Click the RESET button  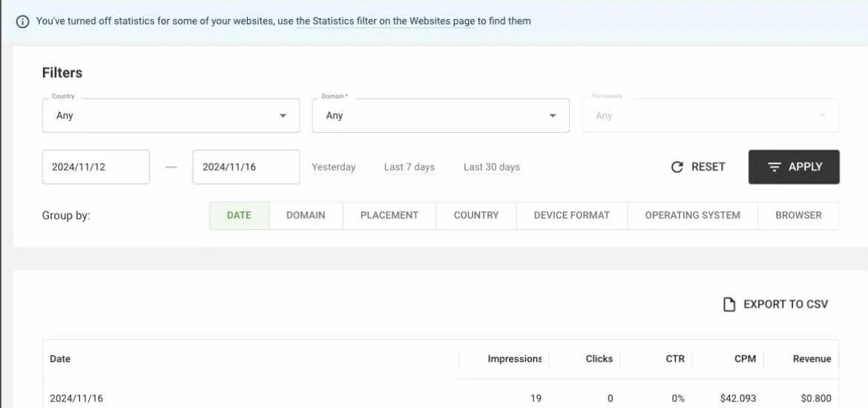[x=697, y=167]
